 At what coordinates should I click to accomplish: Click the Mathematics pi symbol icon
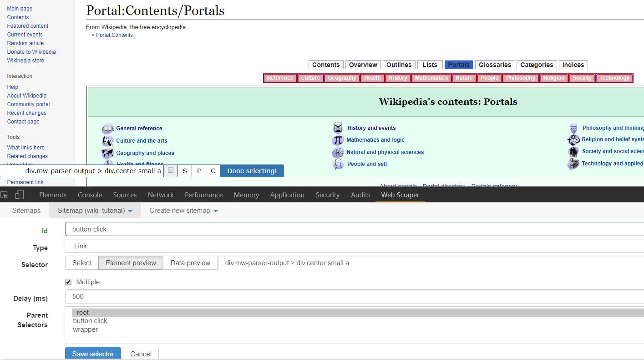point(338,140)
